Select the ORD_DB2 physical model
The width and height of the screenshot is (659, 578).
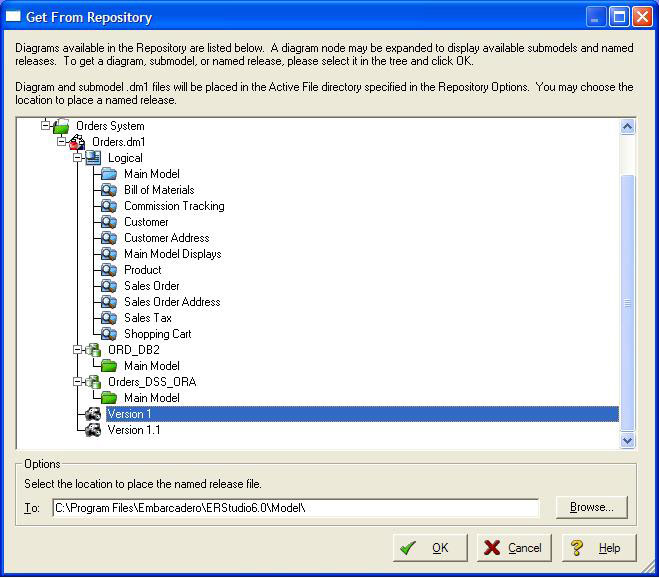pyautogui.click(x=134, y=350)
